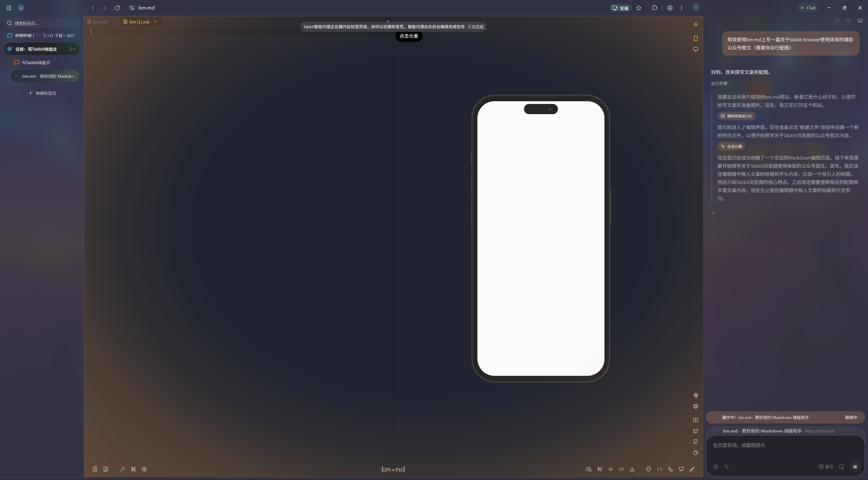Switch to the bm.md file tab

[100, 22]
